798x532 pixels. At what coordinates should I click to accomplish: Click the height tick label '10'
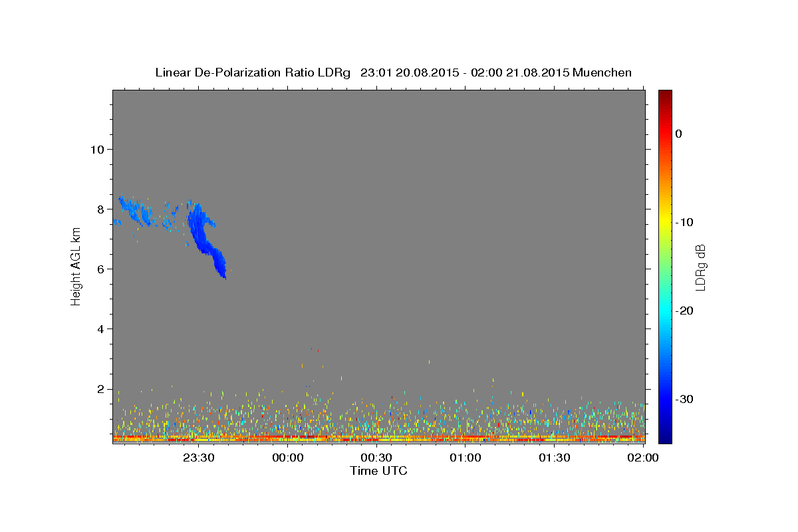97,149
